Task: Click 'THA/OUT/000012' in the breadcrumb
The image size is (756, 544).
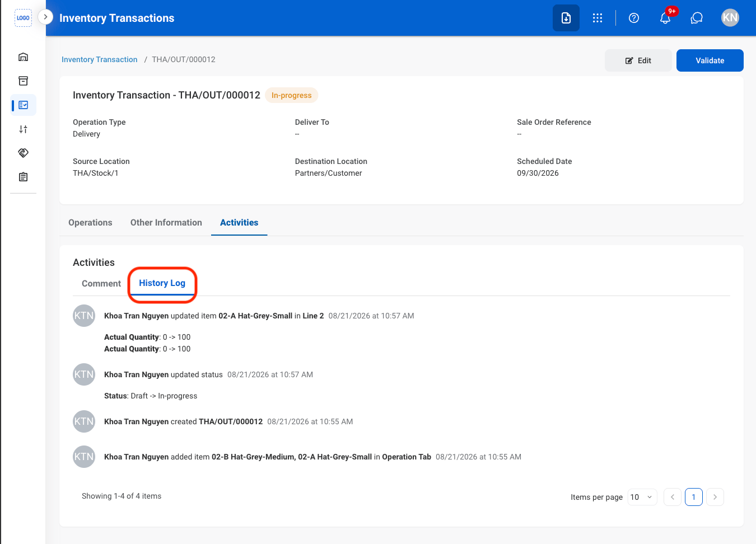Action: 184,59
